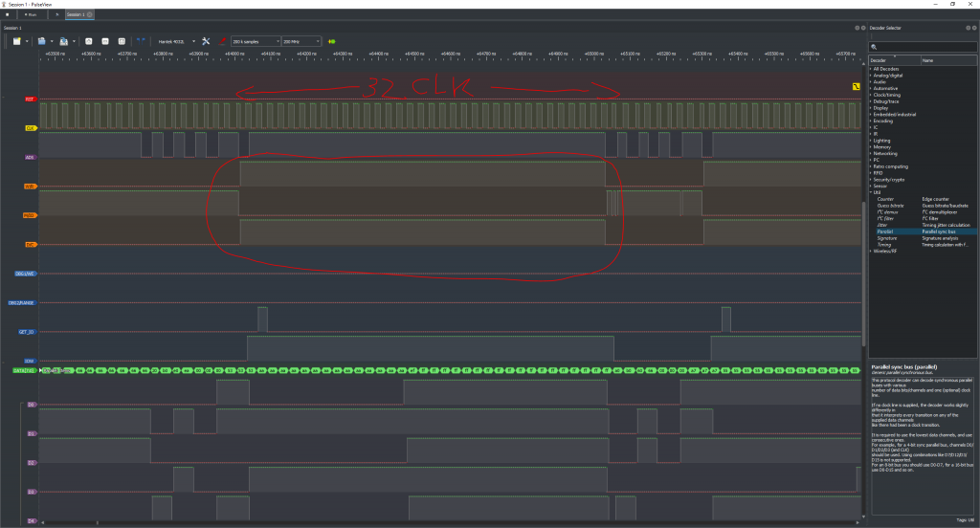This screenshot has width=980, height=528.
Task: Click the Save file icon
Action: click(x=64, y=41)
